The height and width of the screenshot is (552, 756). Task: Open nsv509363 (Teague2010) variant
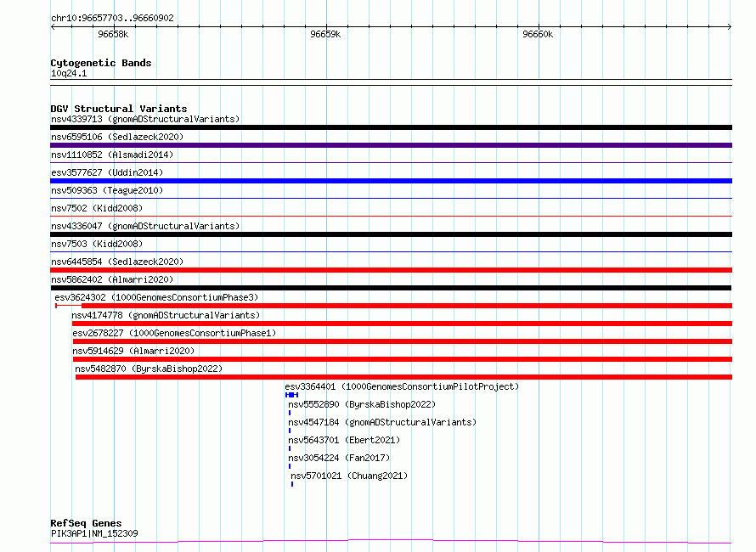107,190
